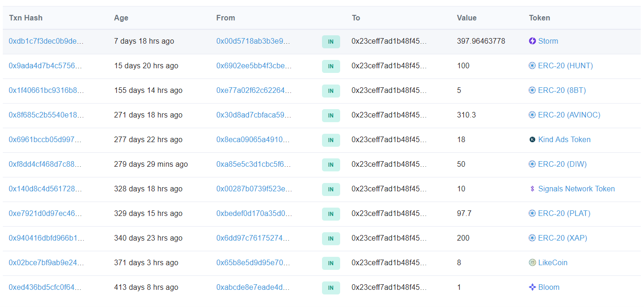Click the IN badge in the Signals Network row
644x307 pixels.
[331, 189]
